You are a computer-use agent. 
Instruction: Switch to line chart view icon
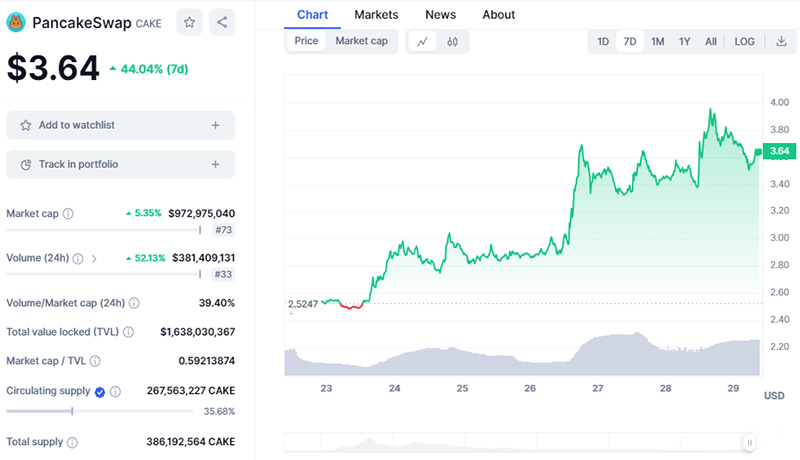pos(422,41)
